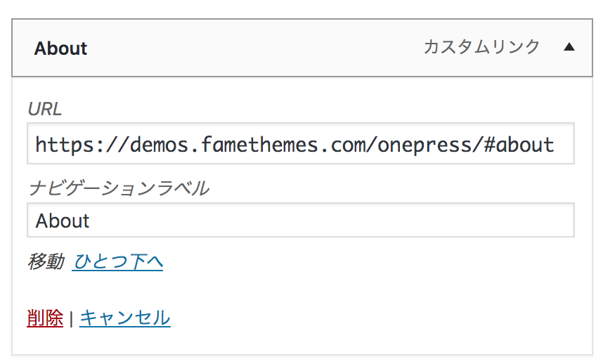
Task: Click the word About in the label field
Action: point(63,221)
